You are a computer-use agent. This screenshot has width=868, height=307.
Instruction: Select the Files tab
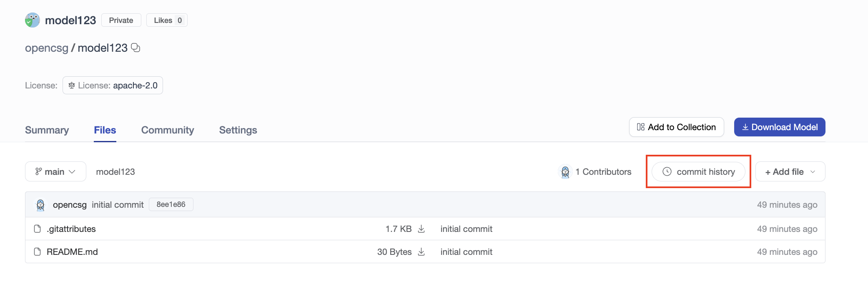click(105, 130)
